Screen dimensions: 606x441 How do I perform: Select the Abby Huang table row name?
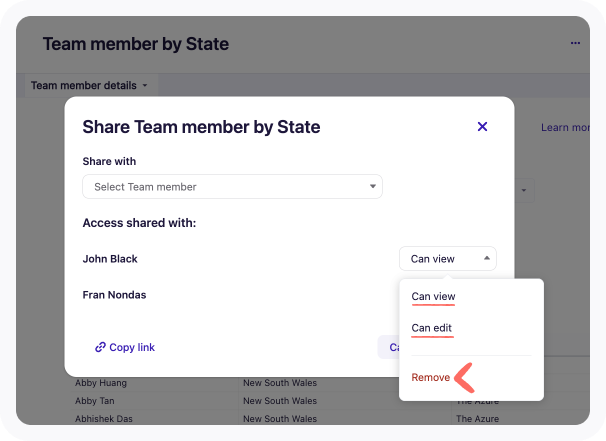click(x=101, y=383)
